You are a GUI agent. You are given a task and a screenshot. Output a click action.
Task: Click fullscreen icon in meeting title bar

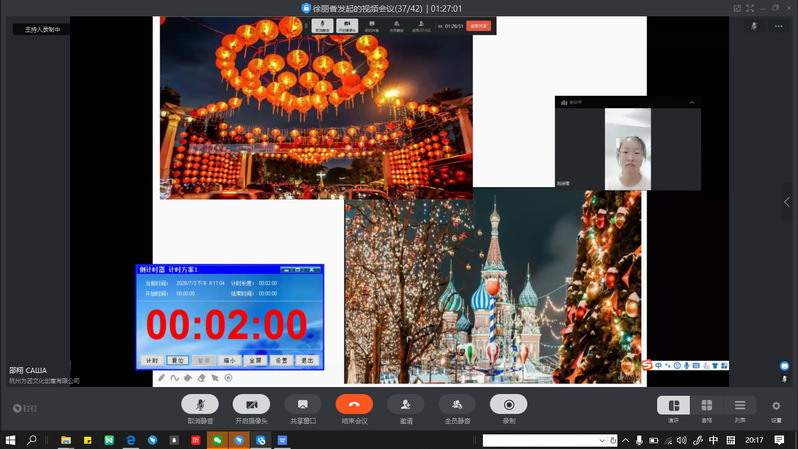click(x=750, y=8)
